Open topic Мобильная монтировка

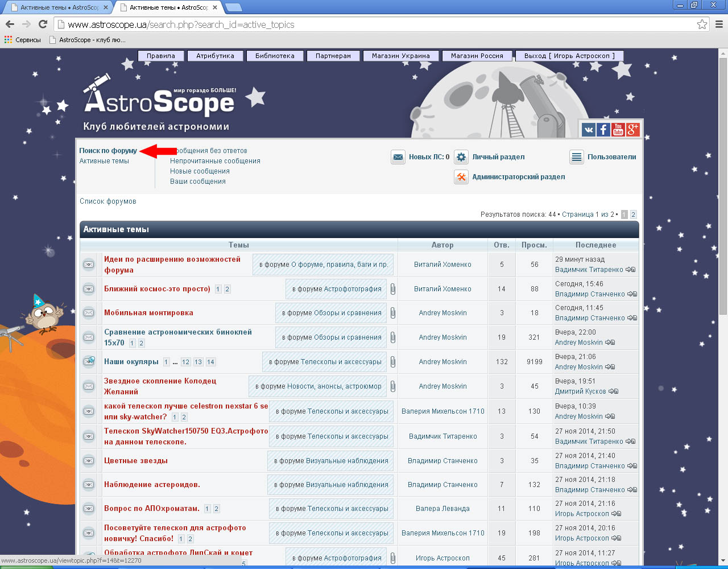pyautogui.click(x=148, y=312)
